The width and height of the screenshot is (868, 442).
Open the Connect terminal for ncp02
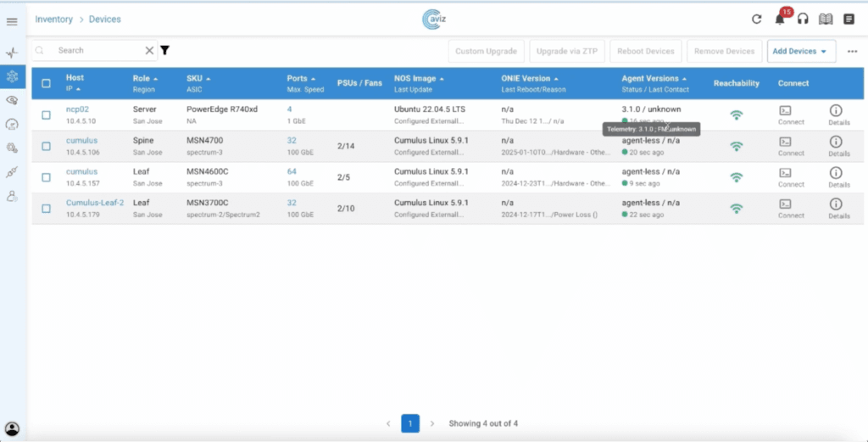(x=785, y=110)
